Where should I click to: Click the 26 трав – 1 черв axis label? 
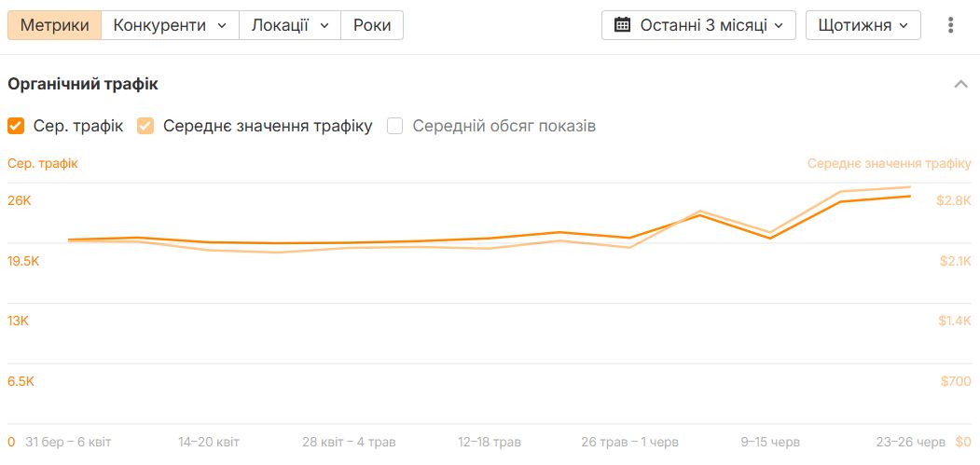tap(629, 442)
